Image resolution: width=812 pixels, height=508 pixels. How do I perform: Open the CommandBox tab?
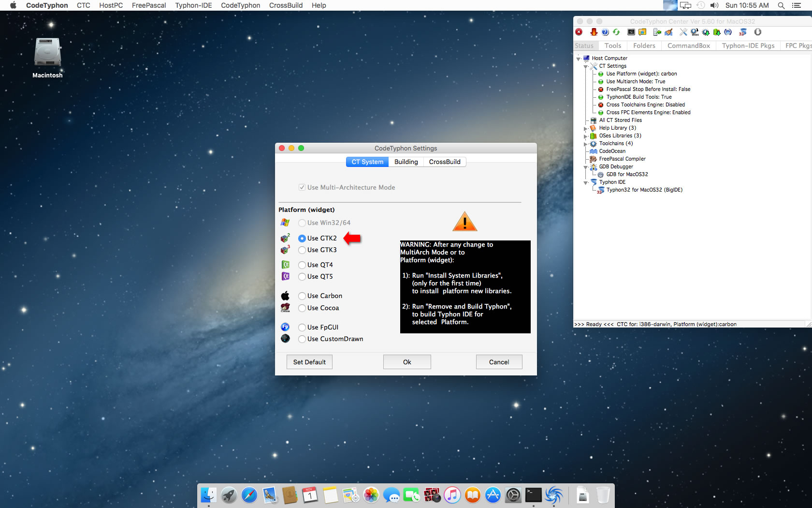689,45
